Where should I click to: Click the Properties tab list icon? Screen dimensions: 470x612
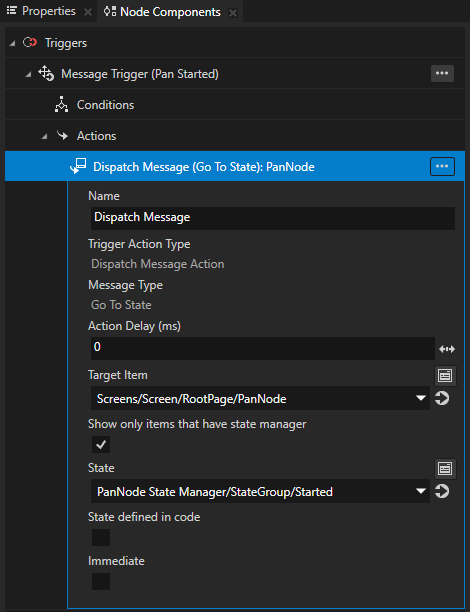click(x=12, y=11)
